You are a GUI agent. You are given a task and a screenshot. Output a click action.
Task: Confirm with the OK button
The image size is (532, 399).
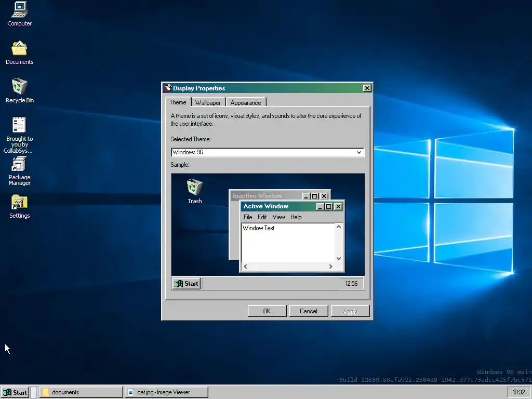267,311
